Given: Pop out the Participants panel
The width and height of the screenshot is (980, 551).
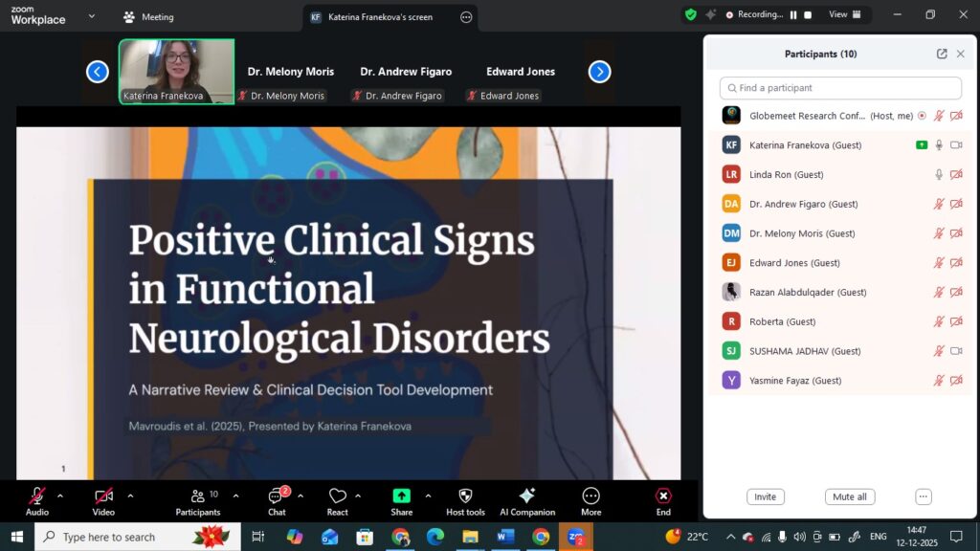Looking at the screenshot, I should [942, 55].
